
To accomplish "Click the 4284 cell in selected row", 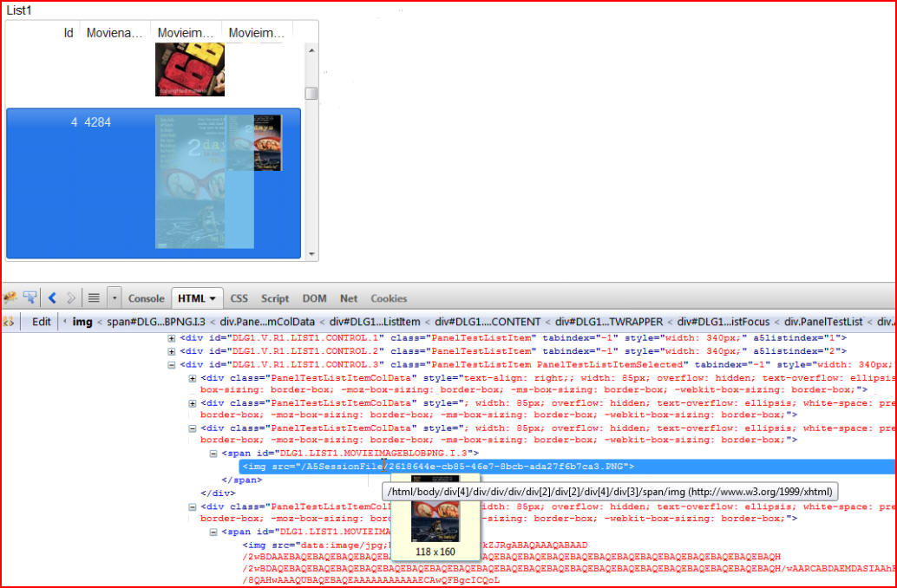I will [98, 121].
